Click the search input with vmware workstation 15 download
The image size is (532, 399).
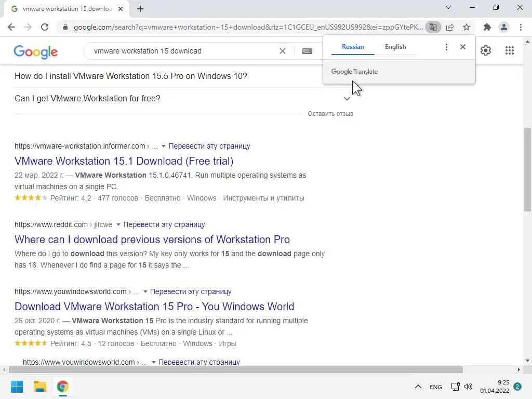(x=183, y=51)
